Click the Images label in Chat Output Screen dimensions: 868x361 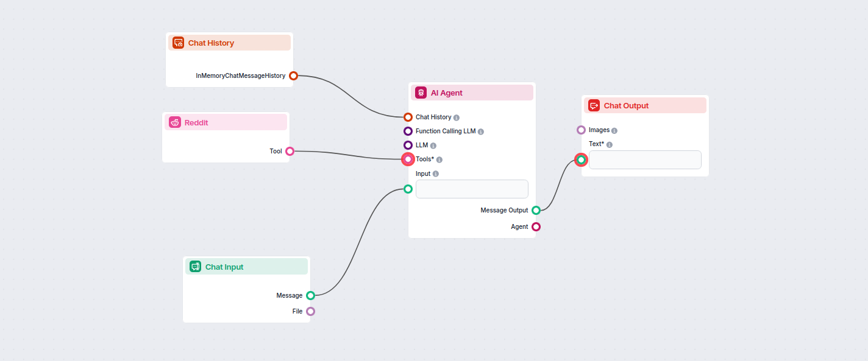tap(599, 130)
